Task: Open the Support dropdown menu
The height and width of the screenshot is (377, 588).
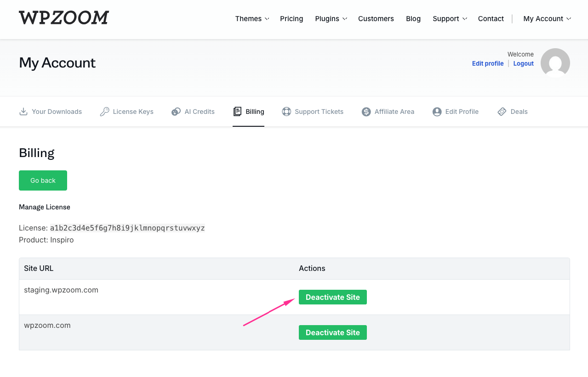Action: click(x=450, y=19)
